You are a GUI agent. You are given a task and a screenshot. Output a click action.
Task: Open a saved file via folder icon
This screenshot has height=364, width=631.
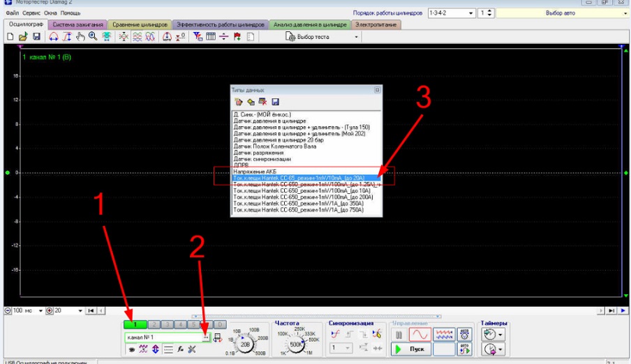point(23,36)
